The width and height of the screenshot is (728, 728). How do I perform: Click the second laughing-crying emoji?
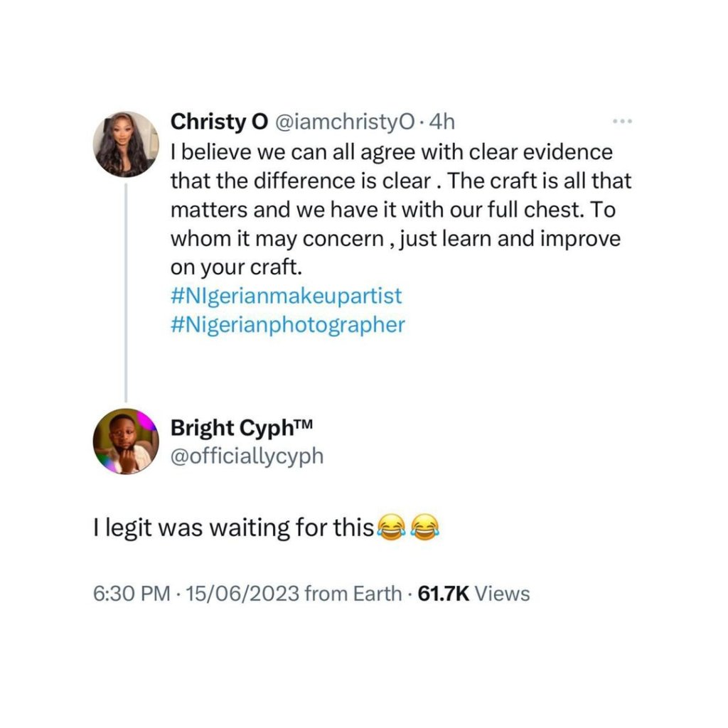click(x=425, y=529)
